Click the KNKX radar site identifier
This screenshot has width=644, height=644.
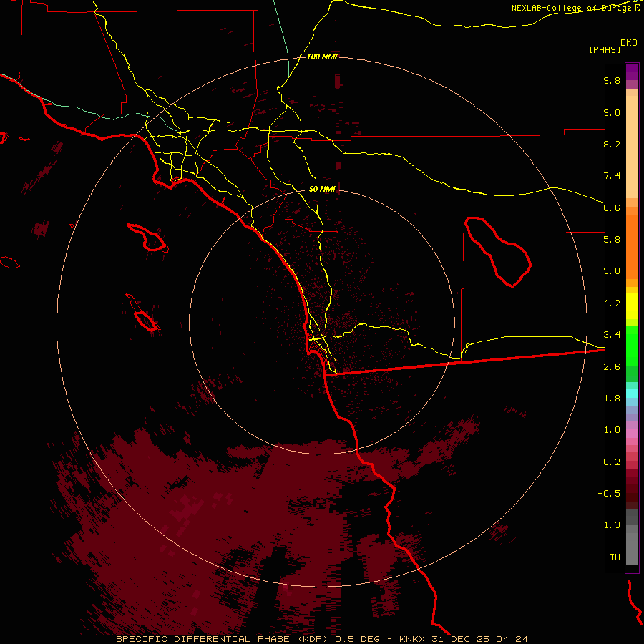[x=413, y=639]
